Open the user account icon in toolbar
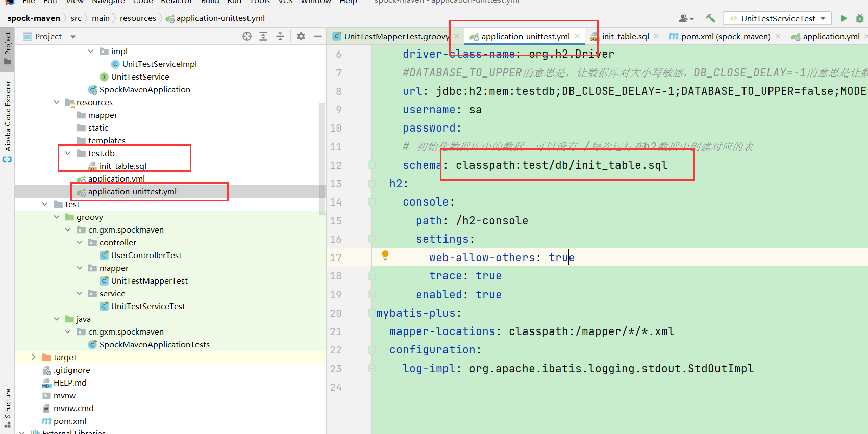 686,18
